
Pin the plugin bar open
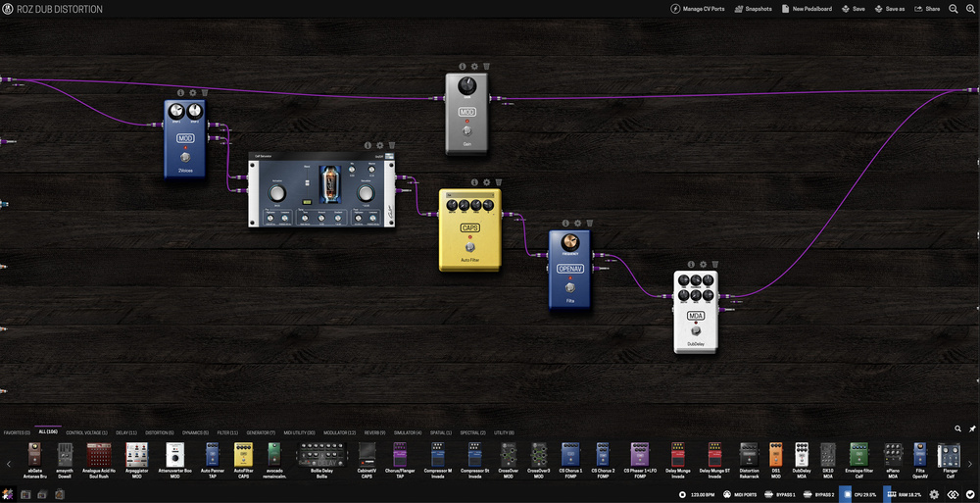pos(972,428)
